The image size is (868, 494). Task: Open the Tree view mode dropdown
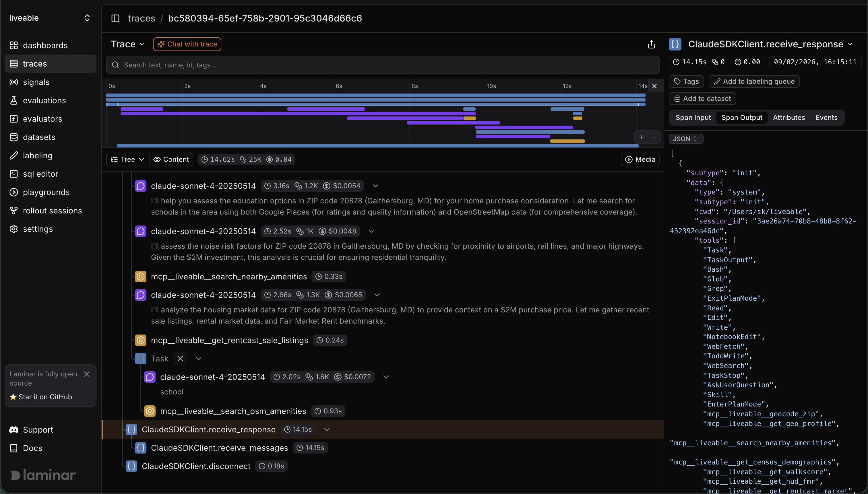[x=128, y=160]
